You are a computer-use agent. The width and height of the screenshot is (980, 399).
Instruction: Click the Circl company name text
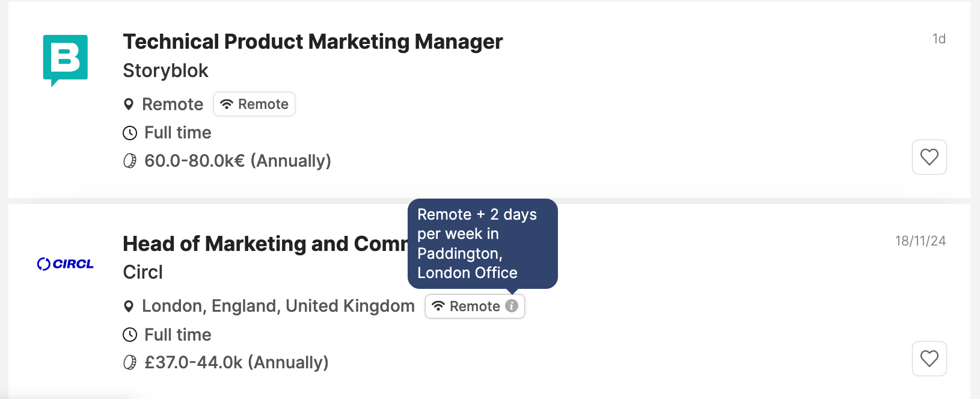(x=143, y=272)
